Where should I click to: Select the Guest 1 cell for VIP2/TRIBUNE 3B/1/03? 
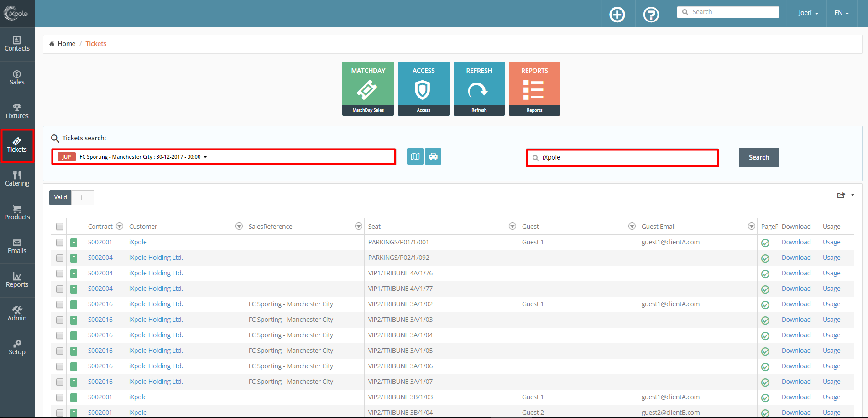[x=533, y=397]
